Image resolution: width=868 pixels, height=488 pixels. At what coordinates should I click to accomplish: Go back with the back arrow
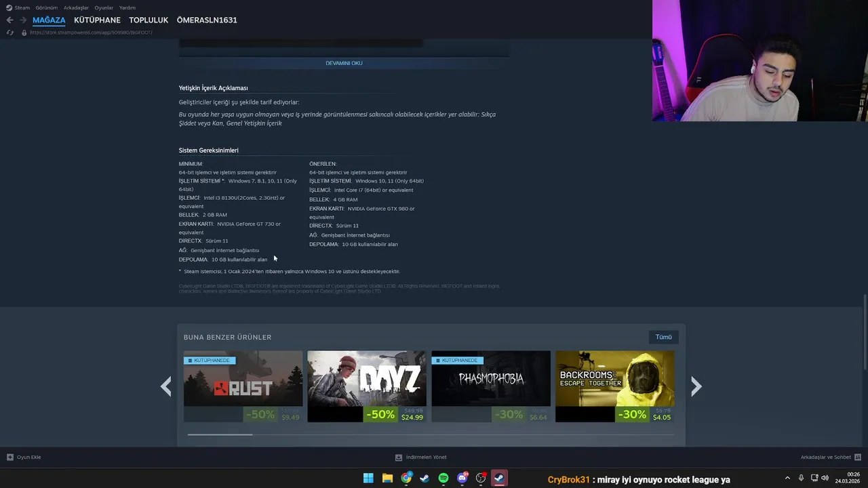coord(9,20)
